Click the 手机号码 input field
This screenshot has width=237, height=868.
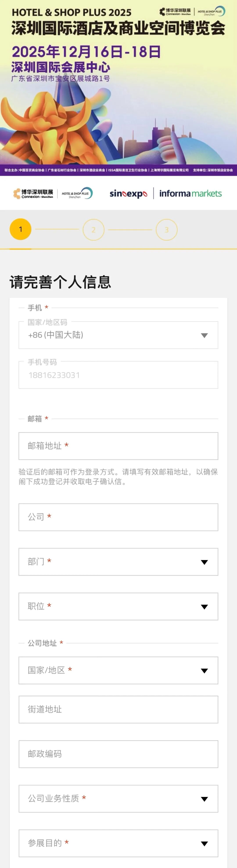118,375
